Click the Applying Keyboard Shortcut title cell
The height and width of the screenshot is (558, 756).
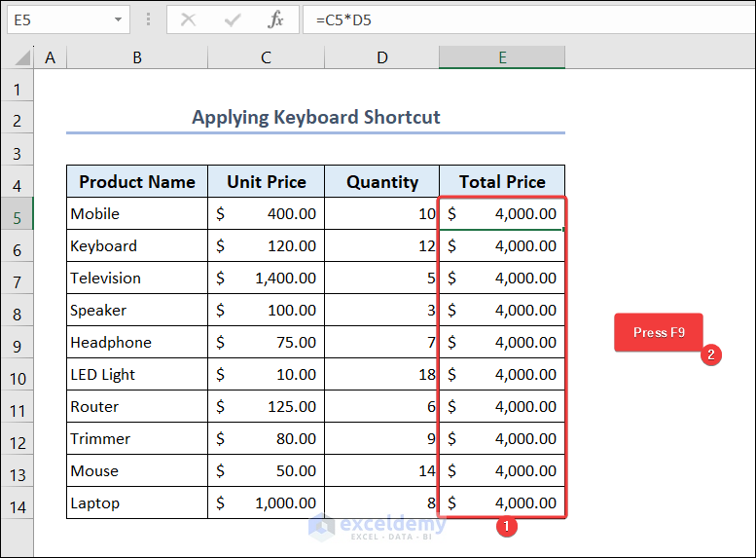coord(315,118)
